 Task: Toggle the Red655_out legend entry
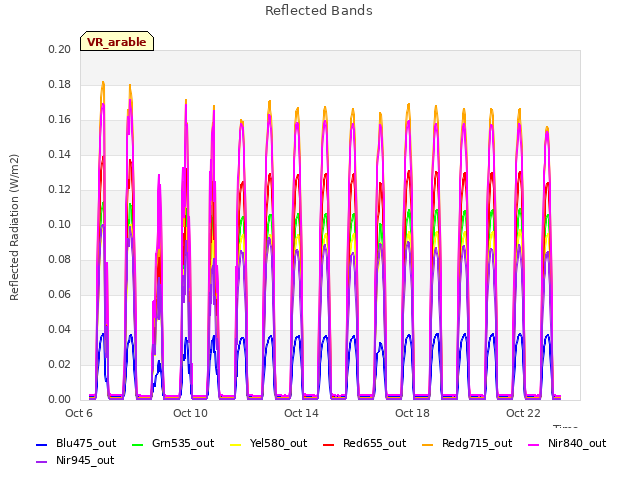coord(364,443)
